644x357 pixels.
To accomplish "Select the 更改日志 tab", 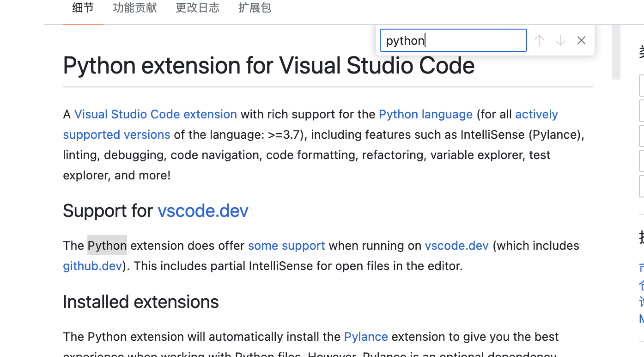I will (x=198, y=8).
